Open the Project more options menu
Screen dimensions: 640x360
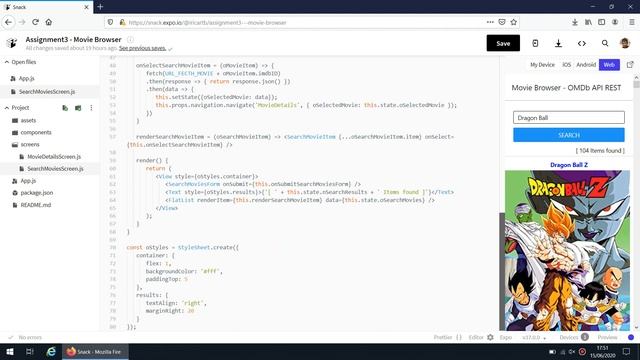tap(91, 108)
